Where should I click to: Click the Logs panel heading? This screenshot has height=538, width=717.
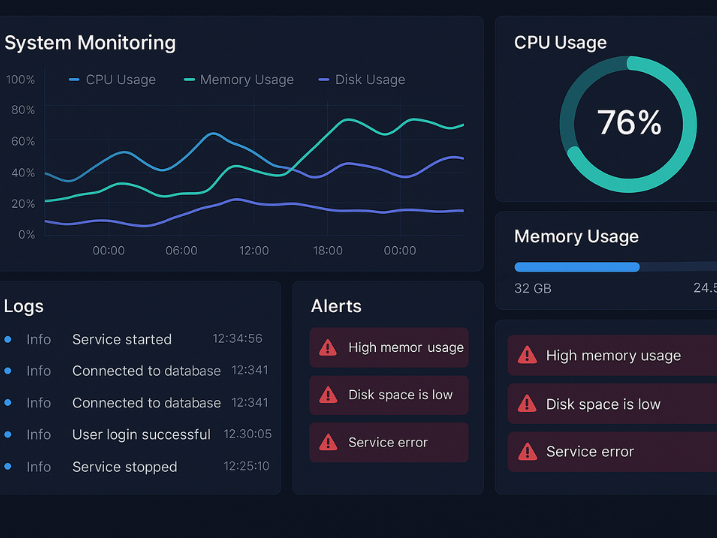[x=24, y=306]
